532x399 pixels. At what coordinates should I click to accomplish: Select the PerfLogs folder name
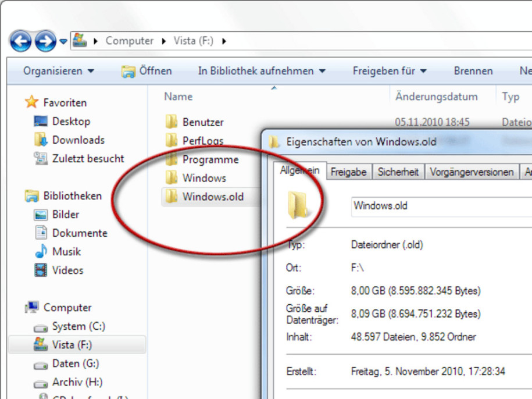coord(203,141)
